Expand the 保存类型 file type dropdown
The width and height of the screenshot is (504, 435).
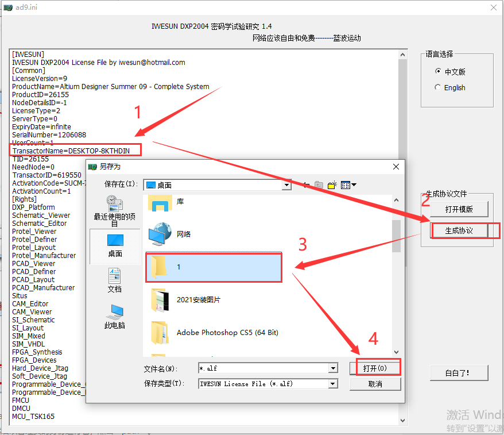point(333,384)
